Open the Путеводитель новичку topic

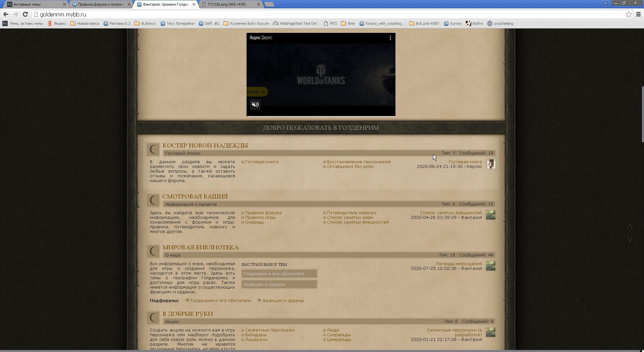(352, 213)
